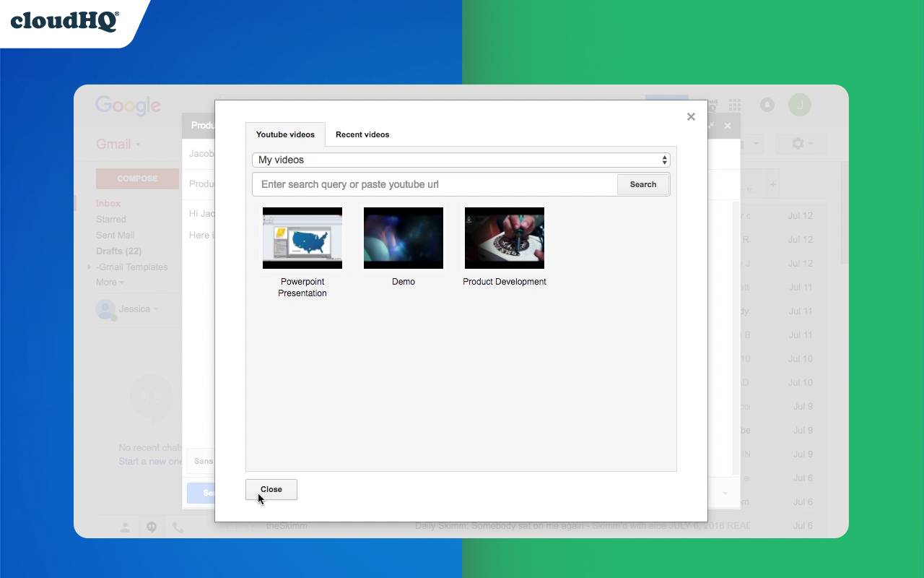Click the Close button in the dialog
924x578 pixels.
coord(271,489)
